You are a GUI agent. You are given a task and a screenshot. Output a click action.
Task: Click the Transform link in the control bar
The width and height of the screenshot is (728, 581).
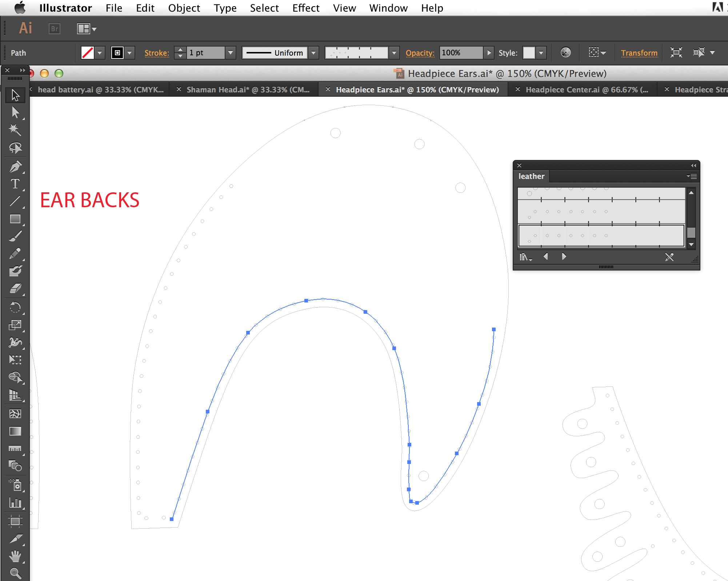[639, 53]
